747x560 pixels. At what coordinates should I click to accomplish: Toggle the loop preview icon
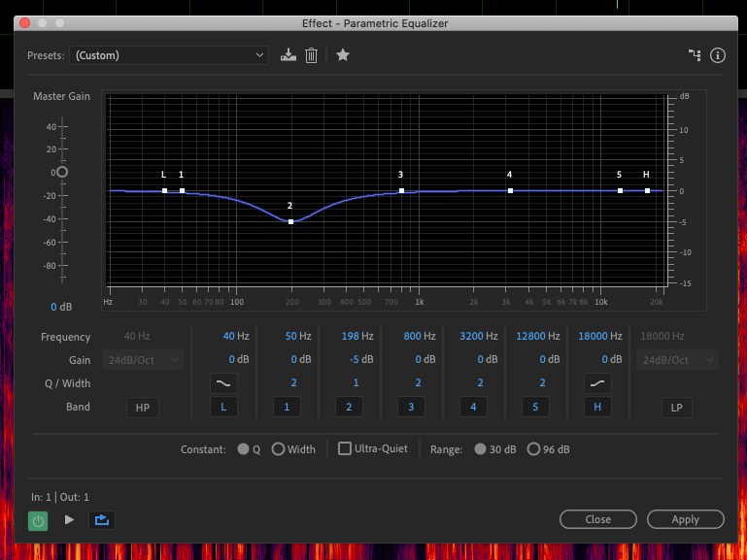pyautogui.click(x=100, y=520)
